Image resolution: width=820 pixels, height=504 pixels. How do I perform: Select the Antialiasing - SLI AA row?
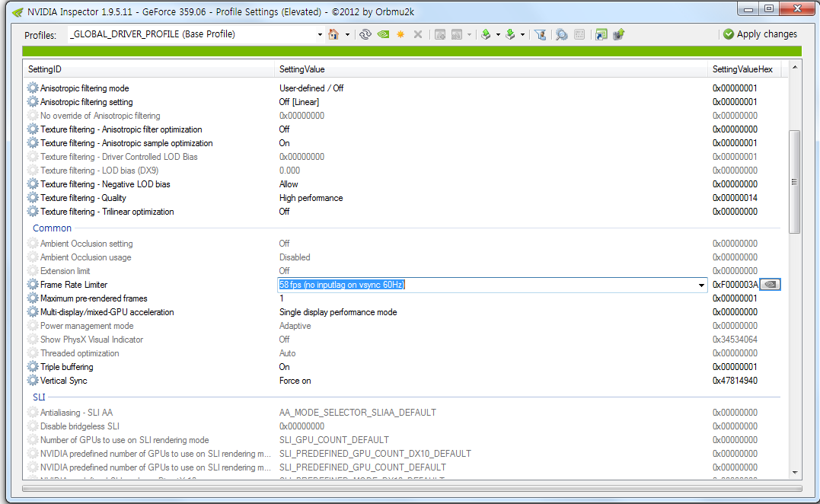click(403, 413)
